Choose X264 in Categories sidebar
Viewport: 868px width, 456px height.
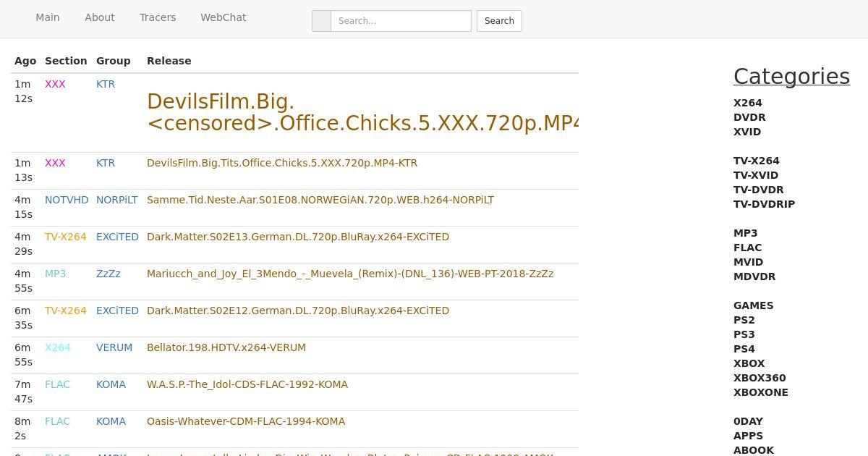pyautogui.click(x=748, y=103)
